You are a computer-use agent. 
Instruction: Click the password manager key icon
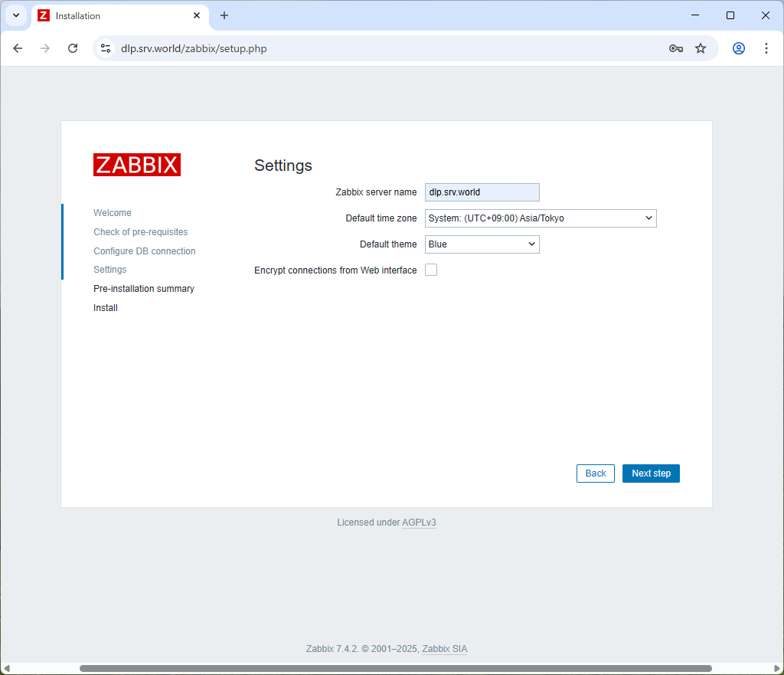click(x=675, y=48)
